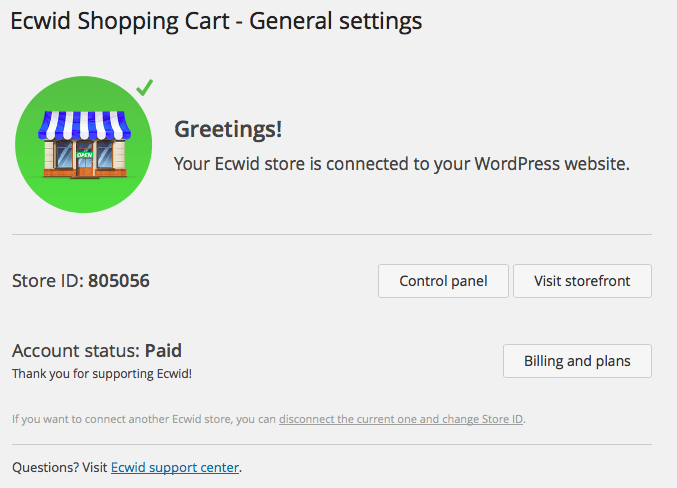Click the Paid account status value
Image resolution: width=677 pixels, height=488 pixels.
coord(163,351)
